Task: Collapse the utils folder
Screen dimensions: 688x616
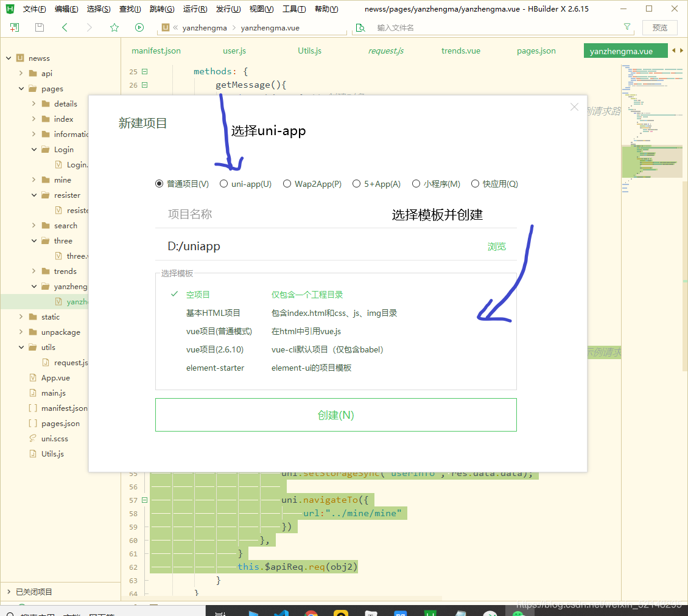Action: tap(21, 347)
